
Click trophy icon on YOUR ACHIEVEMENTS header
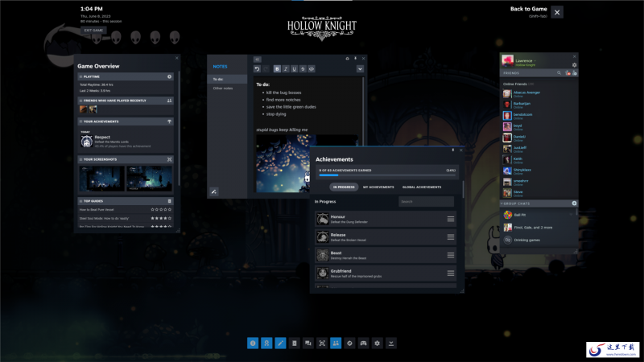point(169,121)
